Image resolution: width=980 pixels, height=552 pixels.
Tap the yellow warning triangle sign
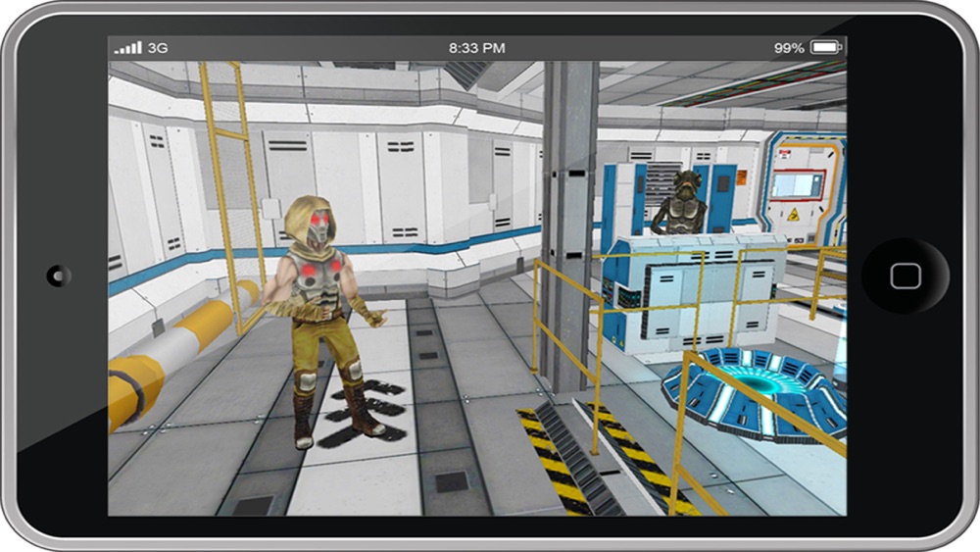(x=793, y=215)
